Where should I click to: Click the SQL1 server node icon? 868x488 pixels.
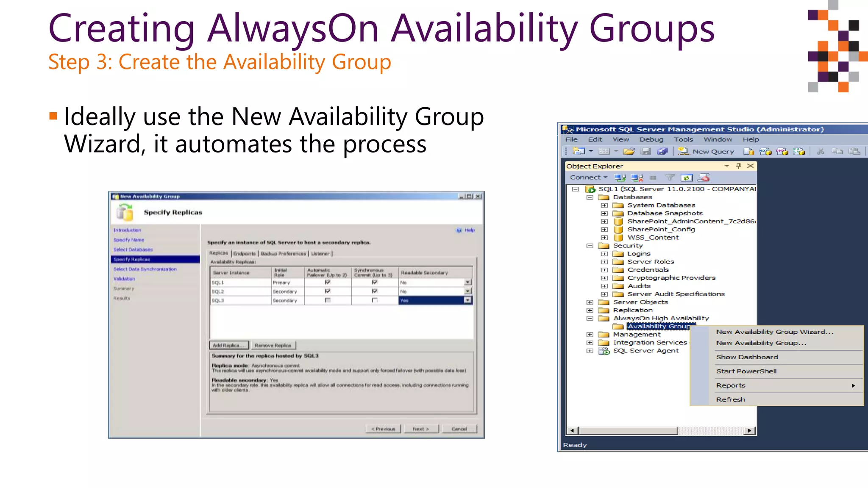pos(590,189)
